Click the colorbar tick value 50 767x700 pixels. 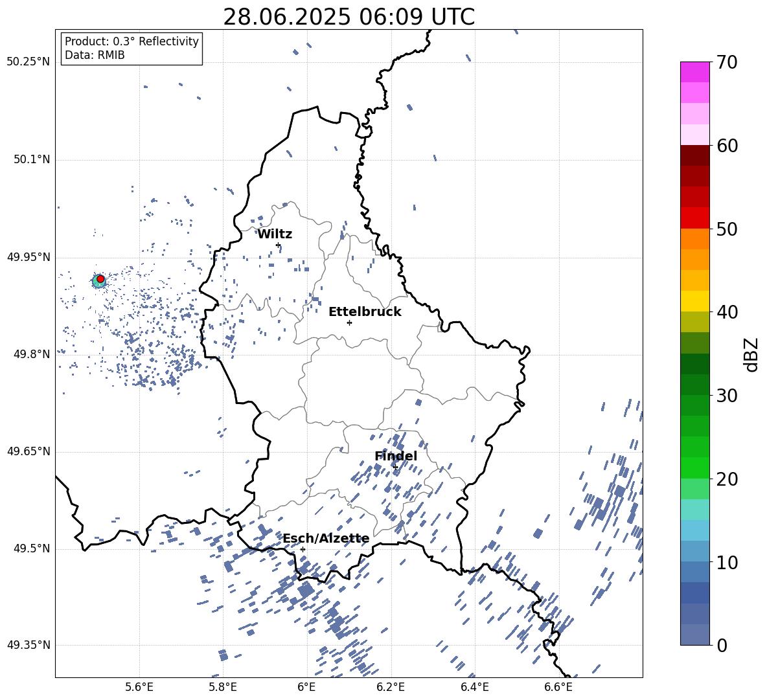pyautogui.click(x=727, y=229)
